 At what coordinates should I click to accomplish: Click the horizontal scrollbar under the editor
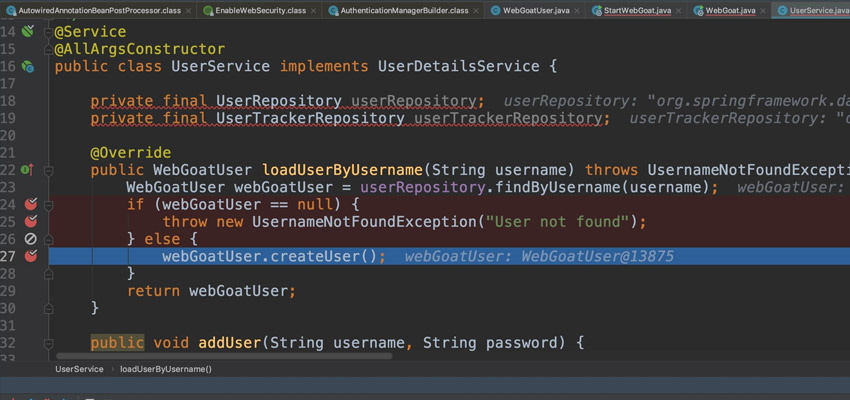(x=225, y=356)
